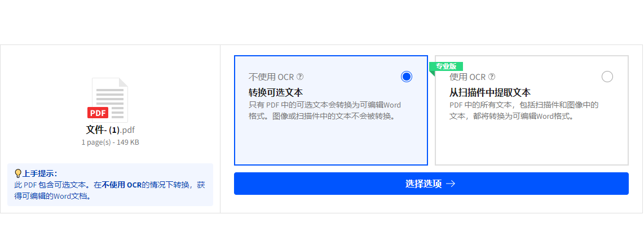This screenshot has height=241, width=644.
Task: Click the lightbulb icon in 上手提示
Action: (18, 173)
